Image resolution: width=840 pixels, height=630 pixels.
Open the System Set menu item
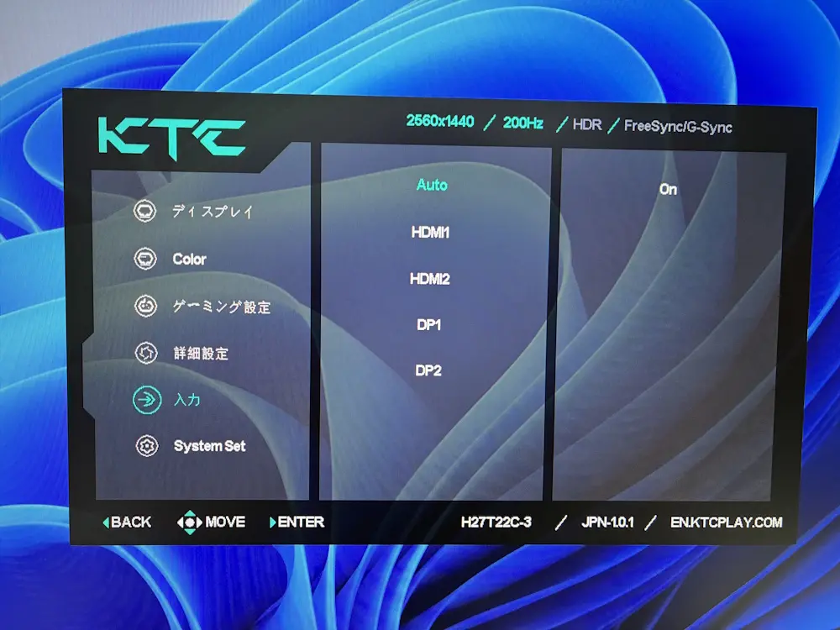click(209, 446)
